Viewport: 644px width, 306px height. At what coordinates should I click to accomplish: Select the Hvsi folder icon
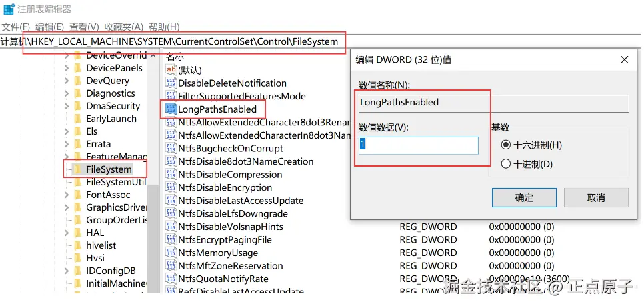pos(77,259)
